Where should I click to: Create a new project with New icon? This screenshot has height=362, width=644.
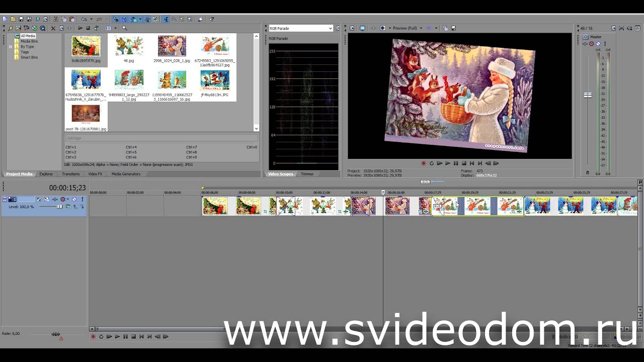point(5,19)
